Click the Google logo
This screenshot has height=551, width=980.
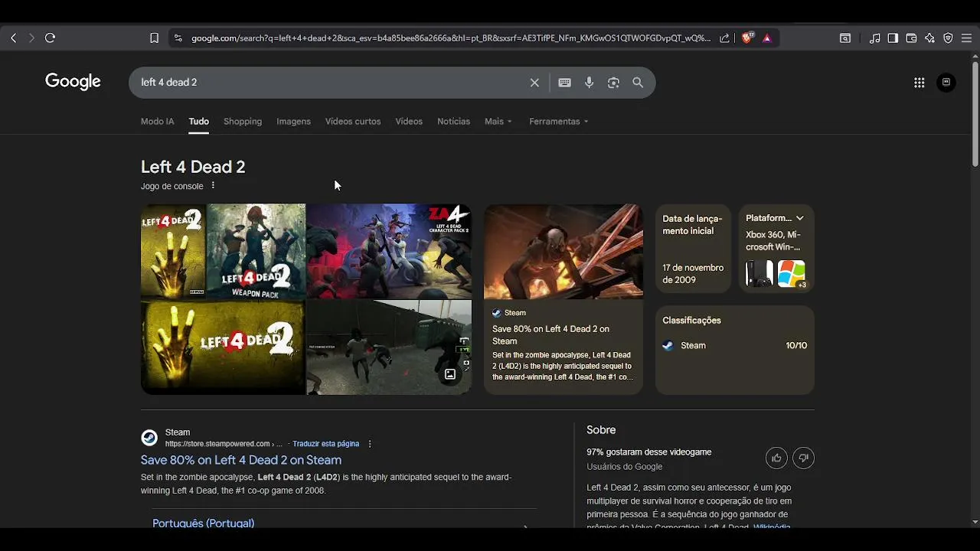pyautogui.click(x=73, y=82)
